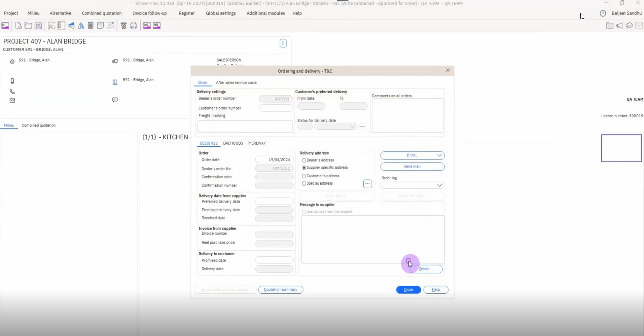Open the PNV toolbar icon
Screen dimensions: 644x336
(x=156, y=26)
